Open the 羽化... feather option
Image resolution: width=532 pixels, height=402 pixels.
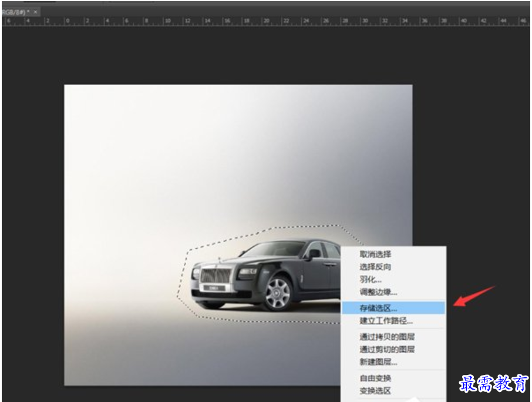coord(393,279)
